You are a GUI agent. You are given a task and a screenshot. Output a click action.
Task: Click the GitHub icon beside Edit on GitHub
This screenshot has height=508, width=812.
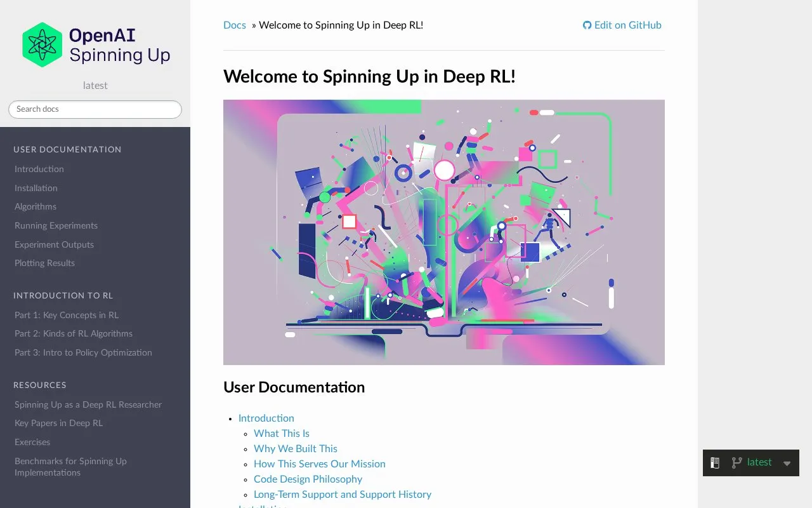point(587,25)
